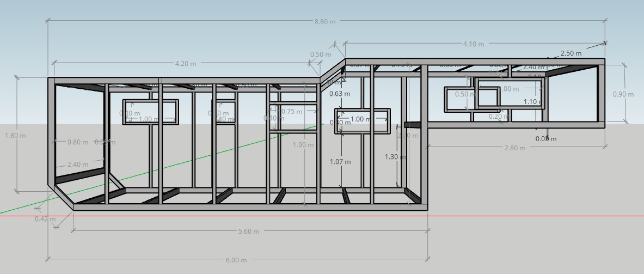Click the 5.60 m dimension label
This screenshot has height=274, width=644.
[249, 232]
